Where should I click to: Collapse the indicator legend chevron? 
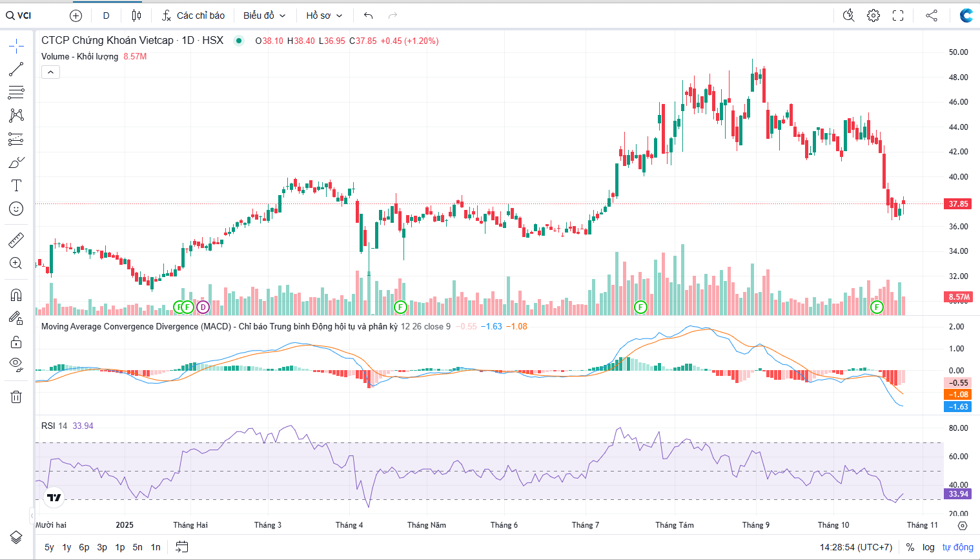click(50, 72)
